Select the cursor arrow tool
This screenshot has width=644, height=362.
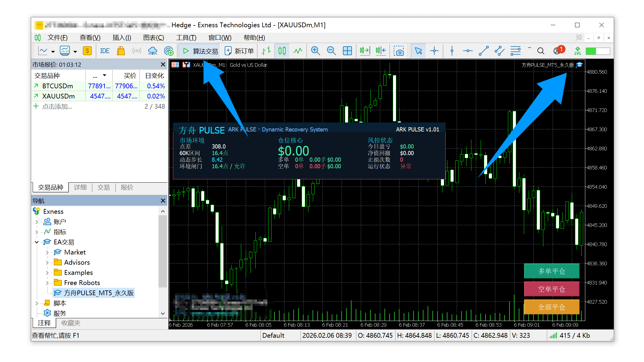pyautogui.click(x=418, y=51)
